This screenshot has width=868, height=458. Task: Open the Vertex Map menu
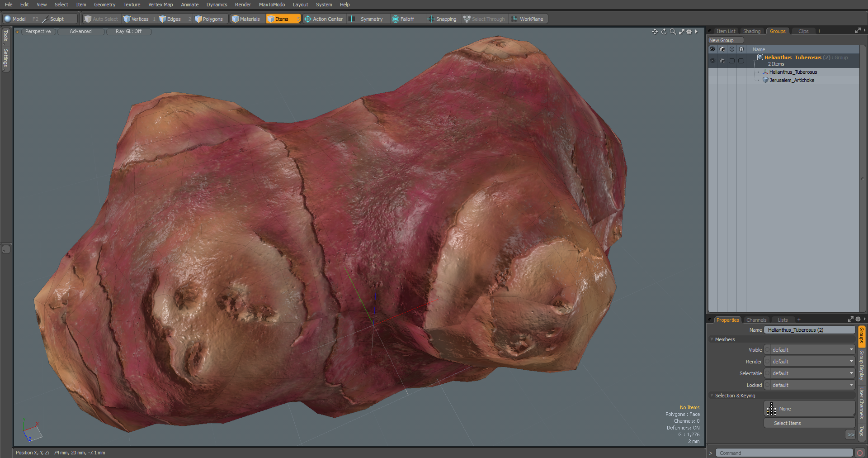[x=160, y=5]
